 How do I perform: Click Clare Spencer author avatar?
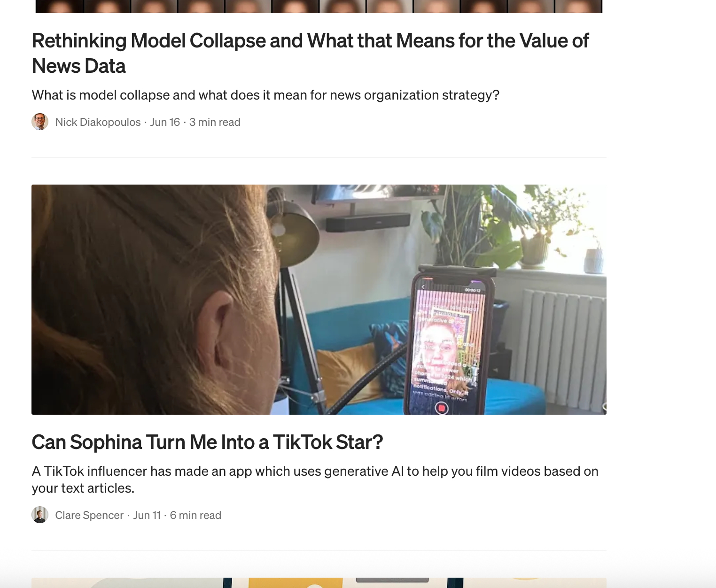(x=40, y=515)
